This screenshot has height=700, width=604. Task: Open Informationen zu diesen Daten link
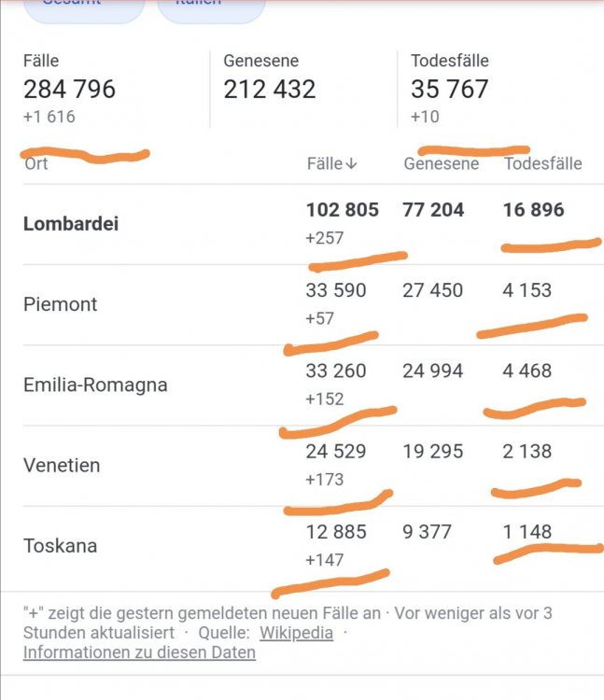click(139, 652)
